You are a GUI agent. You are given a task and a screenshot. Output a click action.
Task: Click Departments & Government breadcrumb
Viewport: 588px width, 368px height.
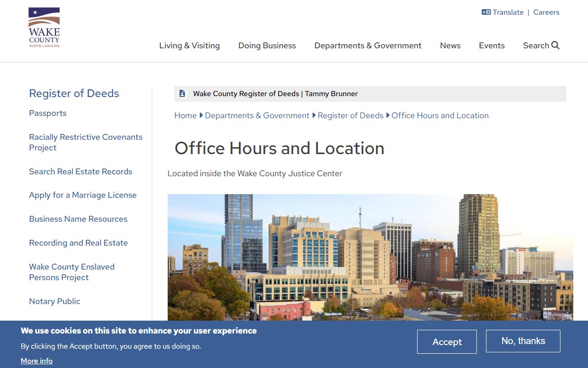[x=257, y=115]
